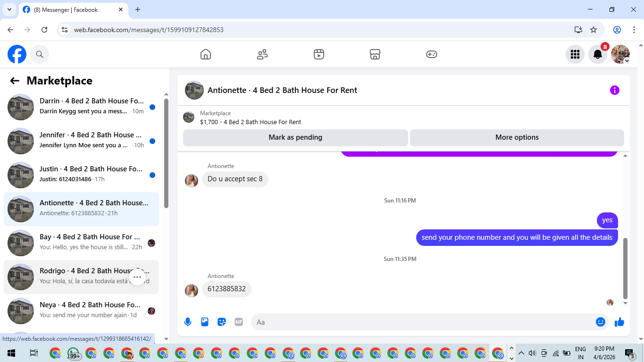View site information icon in address bar
This screenshot has height=362, width=644.
[65, 30]
